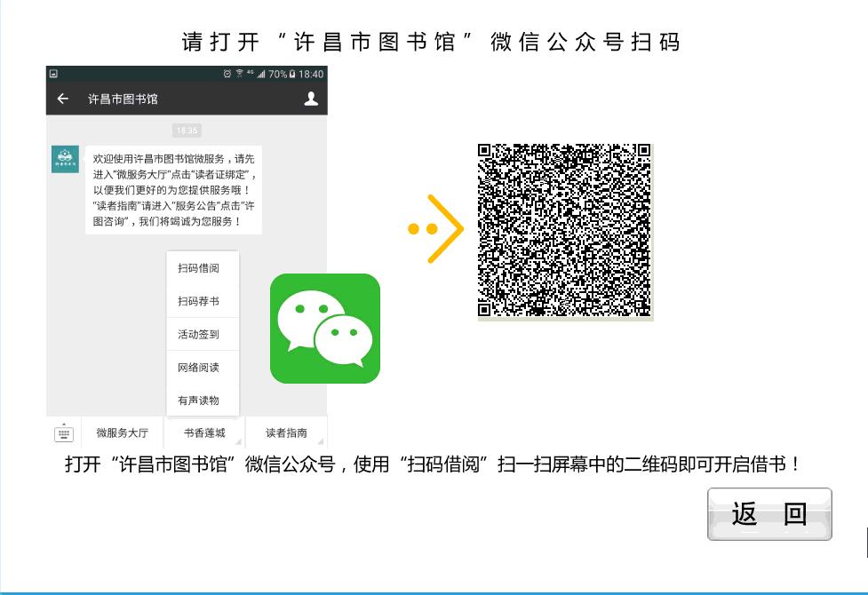Click the welcome message bubble text

[x=173, y=190]
